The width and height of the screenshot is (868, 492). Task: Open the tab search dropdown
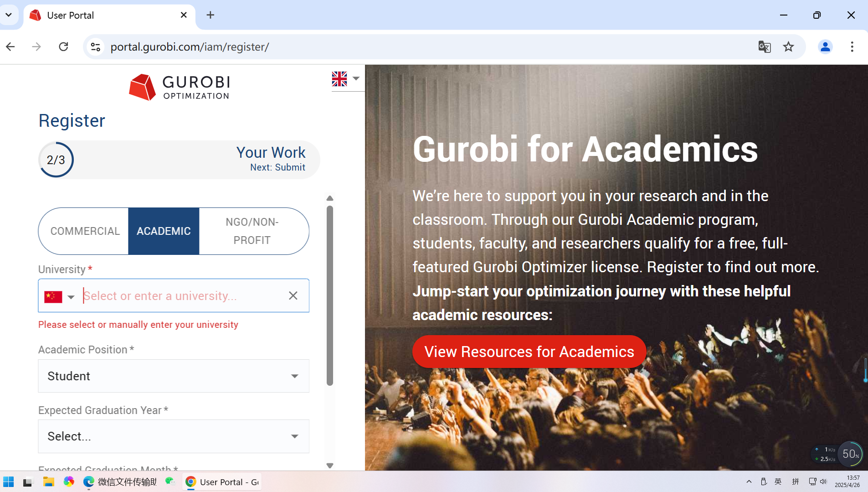tap(9, 15)
